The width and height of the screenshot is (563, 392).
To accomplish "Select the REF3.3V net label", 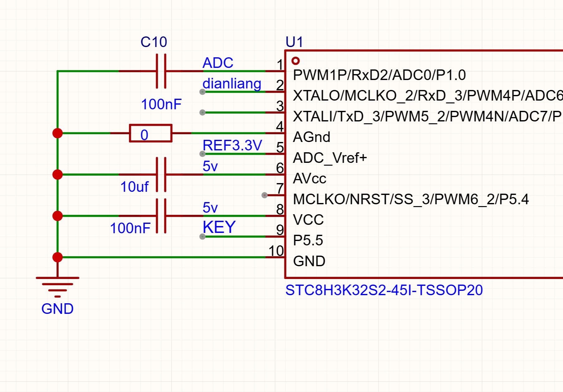I will [232, 145].
